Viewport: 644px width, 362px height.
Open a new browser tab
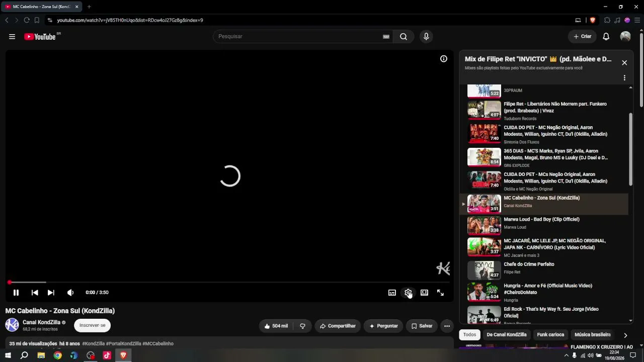point(89,7)
